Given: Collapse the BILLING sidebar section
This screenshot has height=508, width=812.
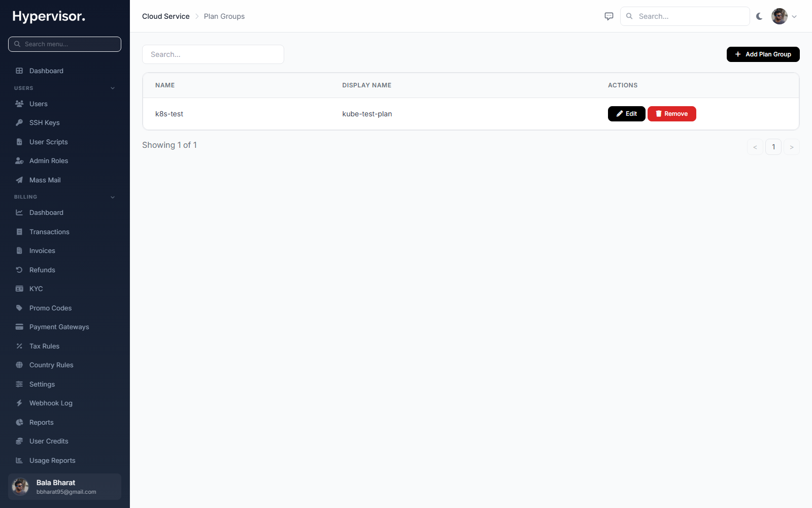Looking at the screenshot, I should click(x=113, y=197).
